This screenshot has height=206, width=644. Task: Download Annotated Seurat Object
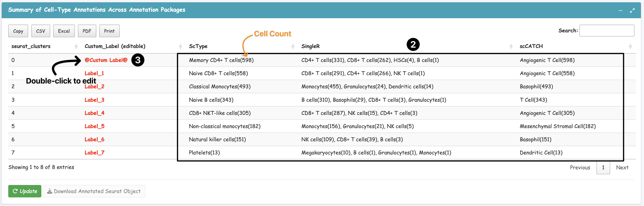pos(94,191)
